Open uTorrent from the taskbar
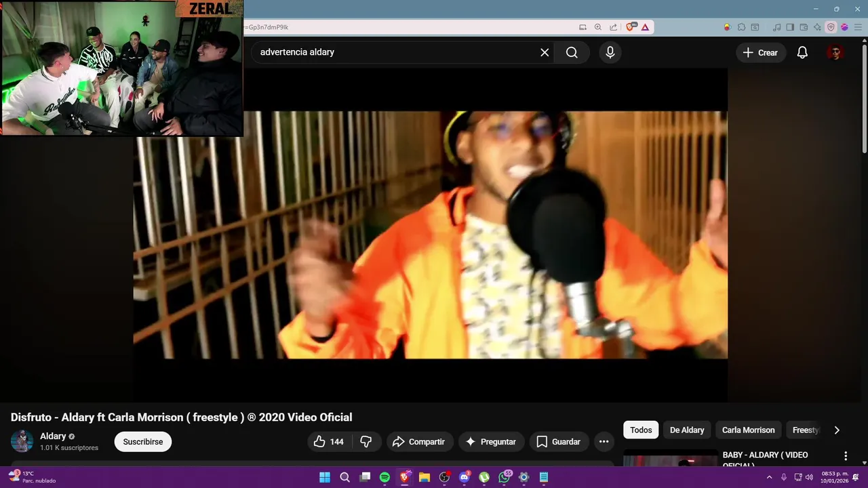Screen dimensions: 868x488 [x=484, y=477]
